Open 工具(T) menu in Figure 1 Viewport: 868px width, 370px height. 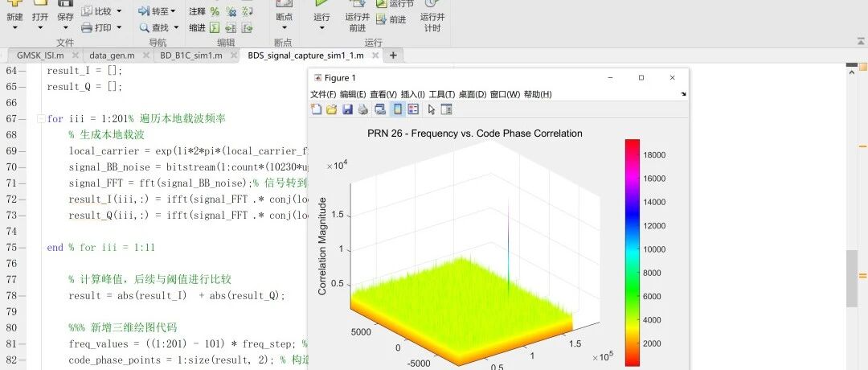[442, 95]
